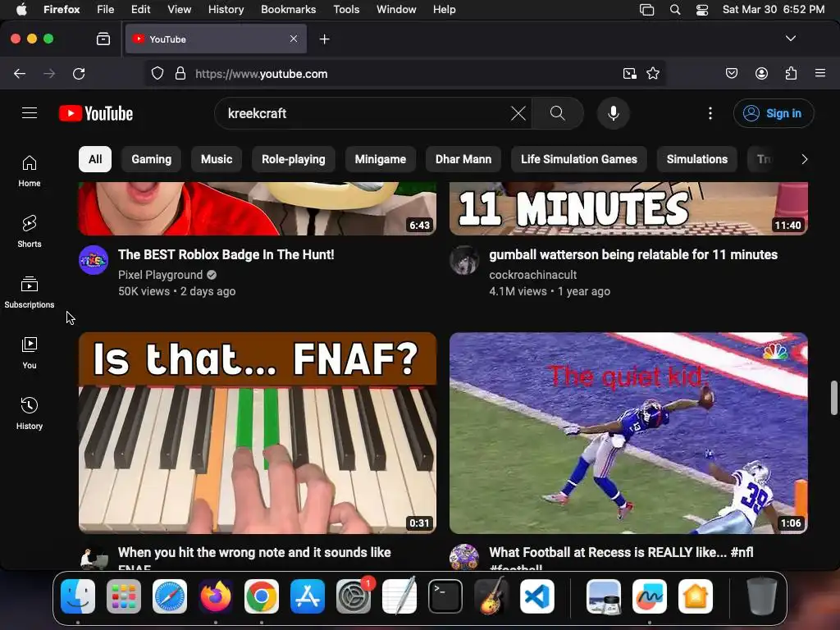This screenshot has height=630, width=840.
Task: Open a new Firefox tab
Action: point(324,39)
